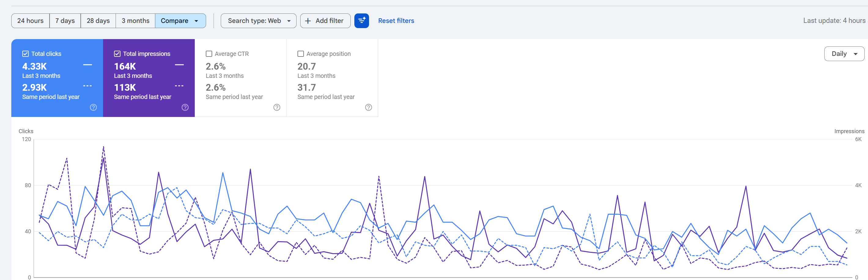
Task: Select the 24 hours range tab
Action: tap(30, 21)
